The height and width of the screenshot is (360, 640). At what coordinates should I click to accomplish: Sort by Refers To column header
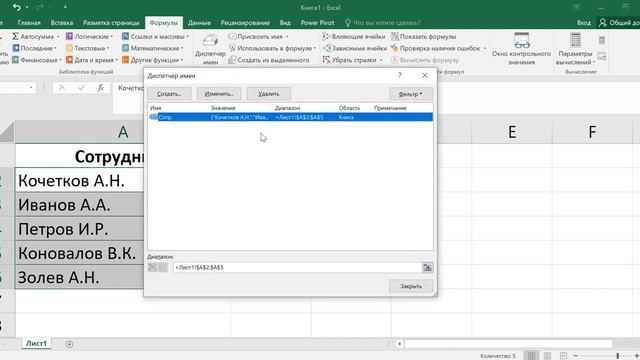point(287,108)
